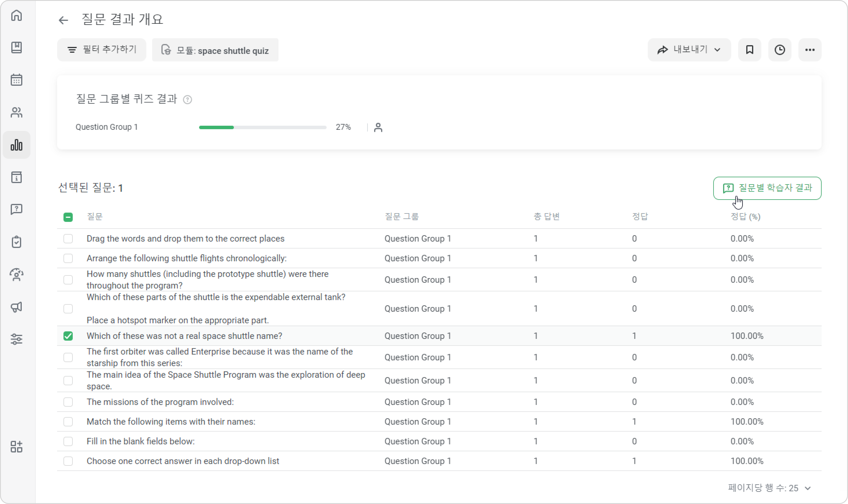Click the 정답 (%) column header
848x504 pixels.
[x=745, y=217]
